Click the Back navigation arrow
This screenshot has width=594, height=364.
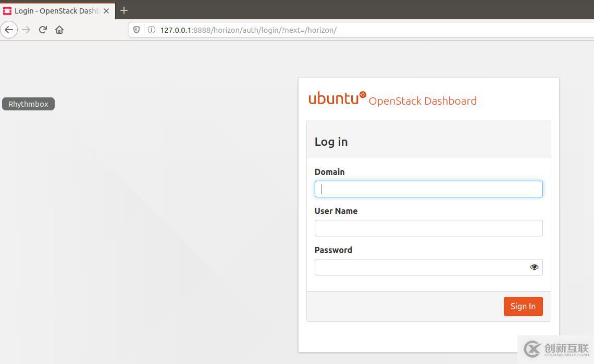[9, 30]
